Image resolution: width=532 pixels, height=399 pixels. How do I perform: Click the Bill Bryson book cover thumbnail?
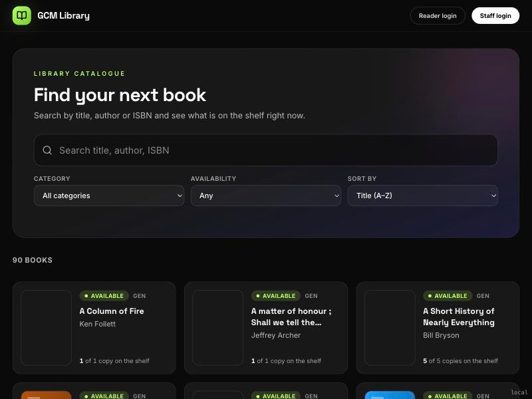click(390, 328)
